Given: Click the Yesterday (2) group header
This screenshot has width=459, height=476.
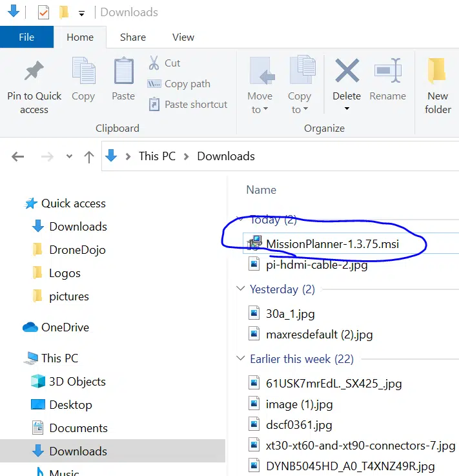Looking at the screenshot, I should tap(282, 289).
